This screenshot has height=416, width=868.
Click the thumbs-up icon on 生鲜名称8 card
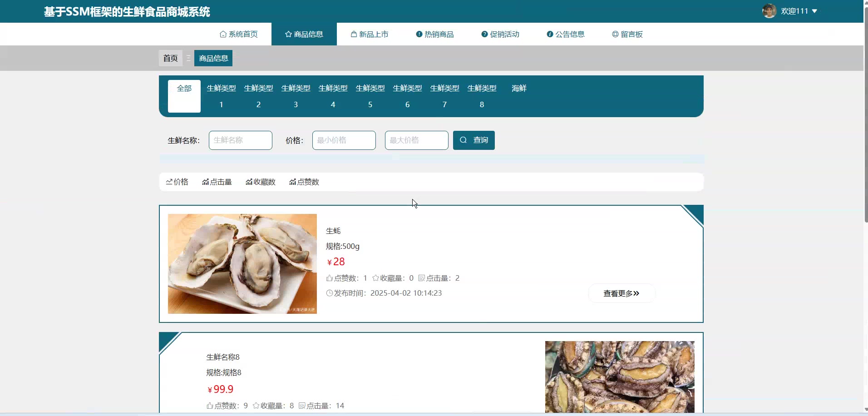tap(210, 406)
